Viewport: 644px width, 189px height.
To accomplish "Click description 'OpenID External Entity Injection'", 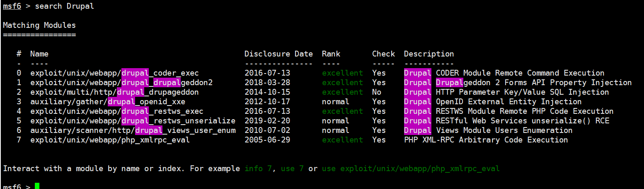I will tap(508, 102).
